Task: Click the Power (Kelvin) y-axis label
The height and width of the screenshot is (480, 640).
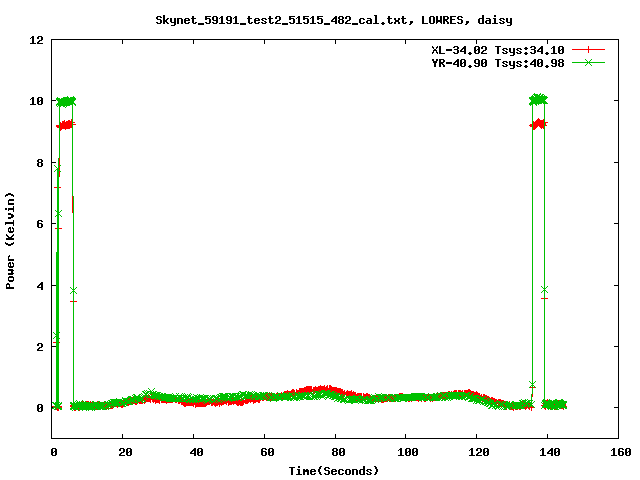Action: coord(10,241)
